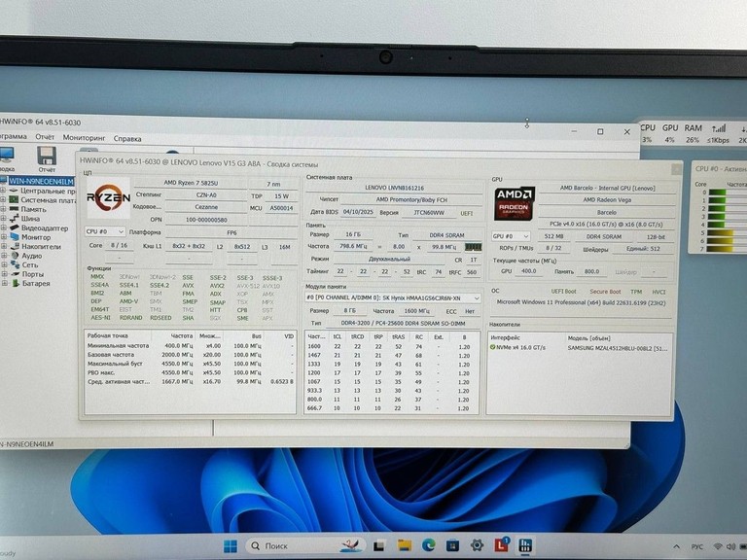Click the Монитор tree icon
The width and height of the screenshot is (747, 560).
pos(15,237)
